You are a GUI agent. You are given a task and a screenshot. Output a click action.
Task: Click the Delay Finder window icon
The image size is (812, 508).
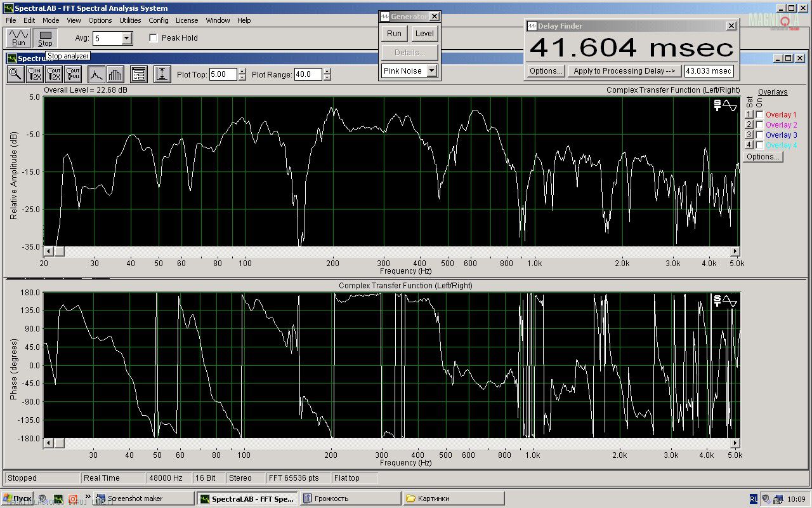pos(532,26)
